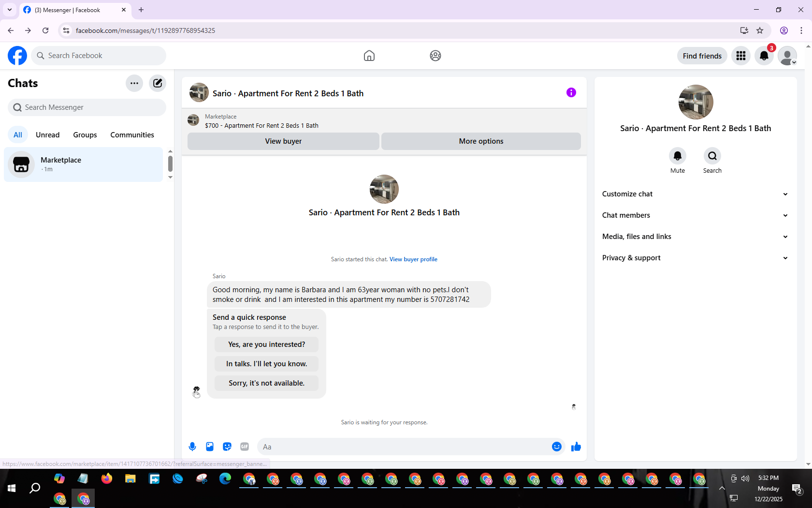The image size is (812, 508).
Task: Open notifications bell with 3 badge
Action: click(x=764, y=56)
